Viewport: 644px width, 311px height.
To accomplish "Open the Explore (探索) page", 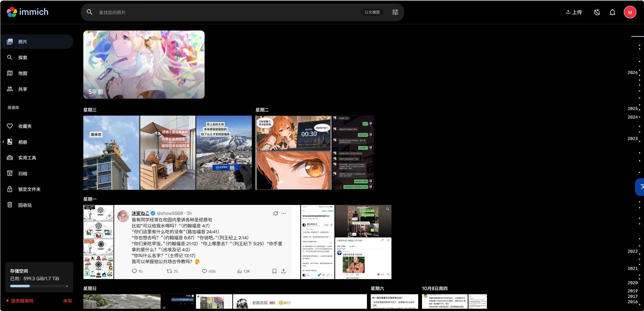I will pos(37,58).
